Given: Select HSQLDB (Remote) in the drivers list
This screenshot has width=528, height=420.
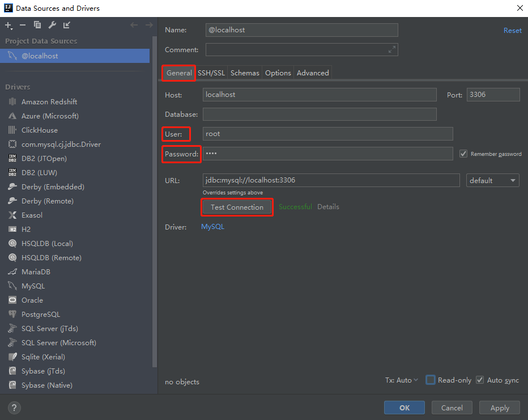Looking at the screenshot, I should tap(51, 258).
